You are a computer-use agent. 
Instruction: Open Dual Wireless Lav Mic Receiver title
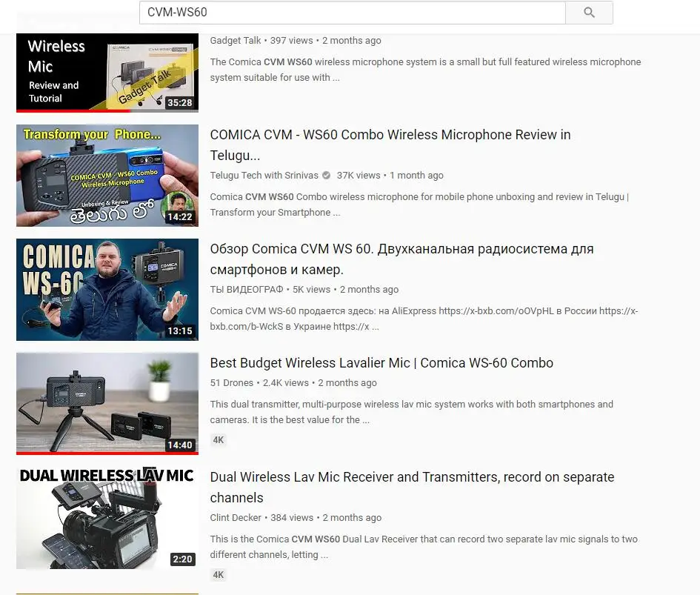pos(412,488)
